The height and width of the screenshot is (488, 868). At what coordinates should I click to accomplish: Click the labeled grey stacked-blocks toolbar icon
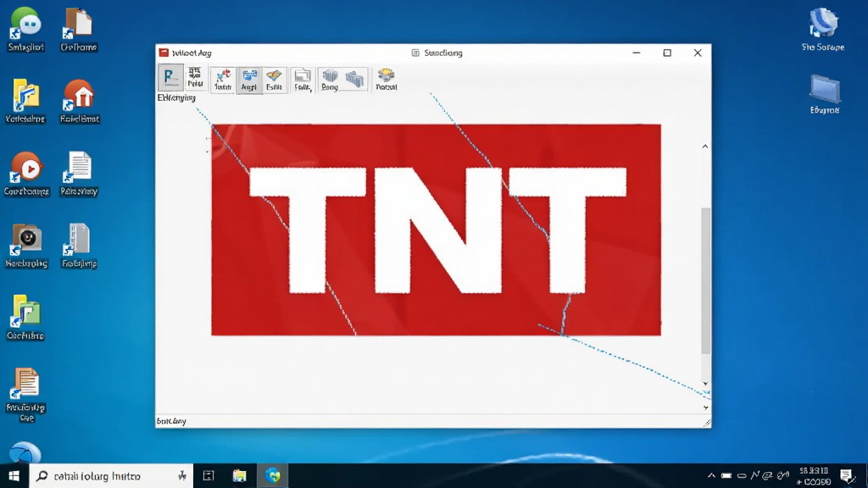coord(330,80)
